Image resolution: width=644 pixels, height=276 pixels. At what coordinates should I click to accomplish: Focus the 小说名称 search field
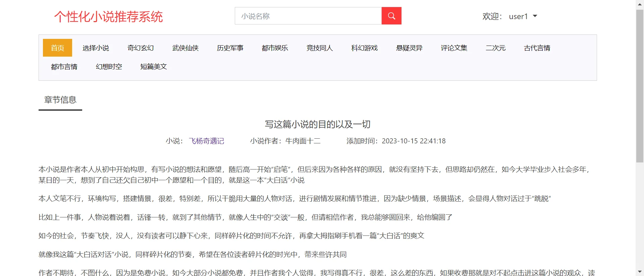(308, 16)
